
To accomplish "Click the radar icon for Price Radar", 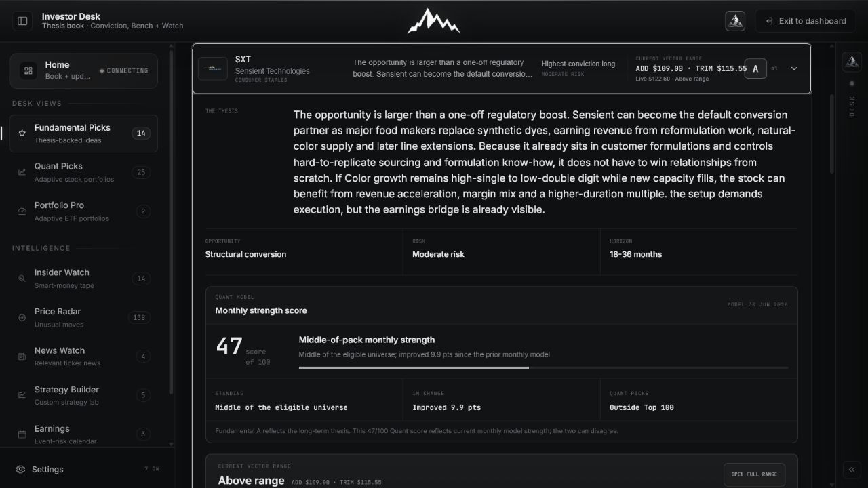I will [x=22, y=318].
